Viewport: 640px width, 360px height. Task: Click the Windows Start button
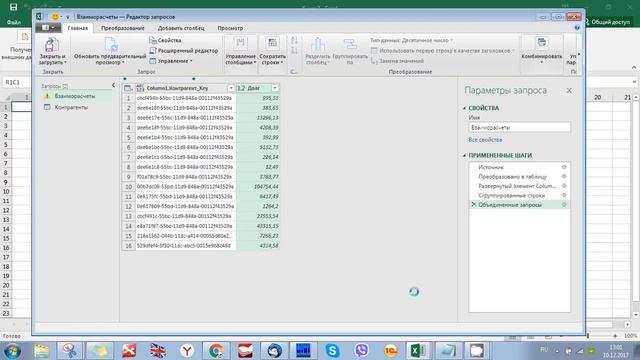pyautogui.click(x=12, y=351)
